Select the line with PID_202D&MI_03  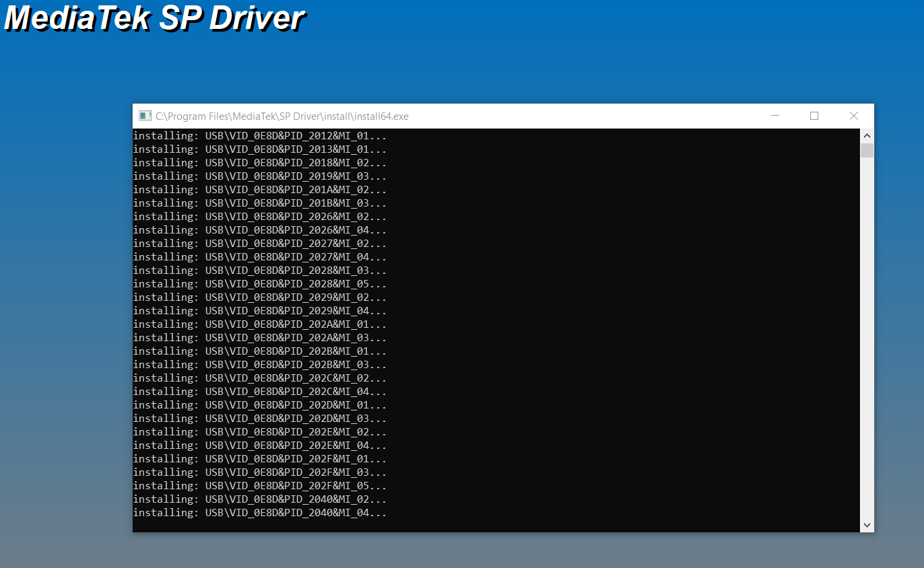pos(260,419)
